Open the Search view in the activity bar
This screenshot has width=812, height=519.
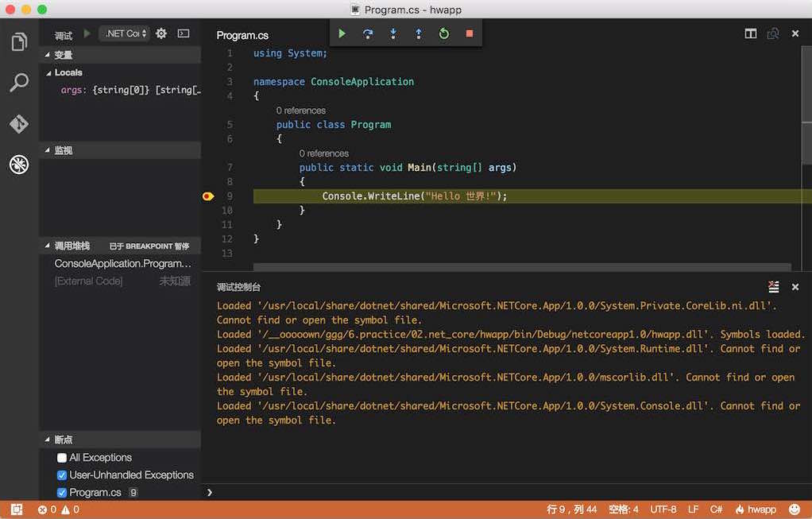coord(19,82)
